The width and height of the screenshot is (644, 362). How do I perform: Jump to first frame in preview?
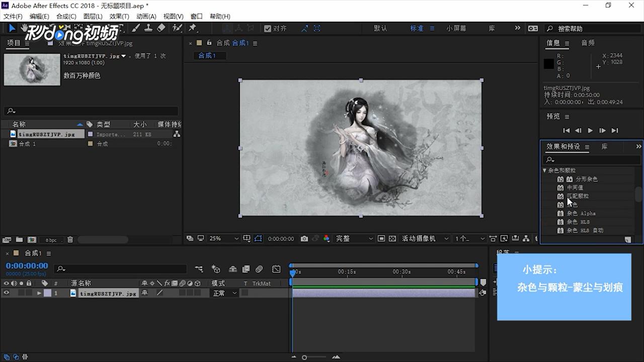567,130
